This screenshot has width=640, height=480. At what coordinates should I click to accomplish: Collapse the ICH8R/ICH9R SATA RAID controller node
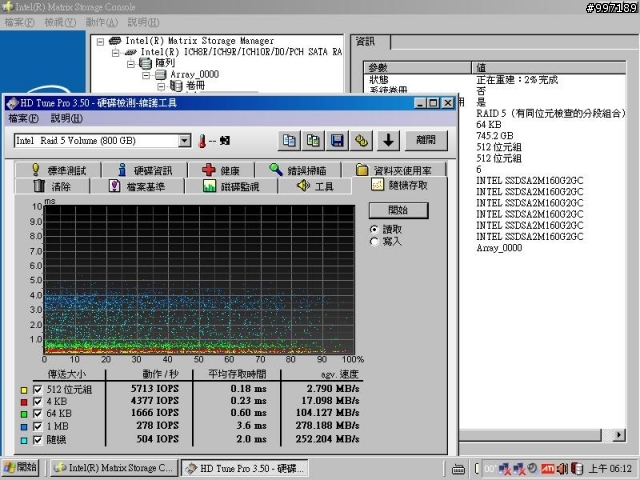tap(116, 53)
